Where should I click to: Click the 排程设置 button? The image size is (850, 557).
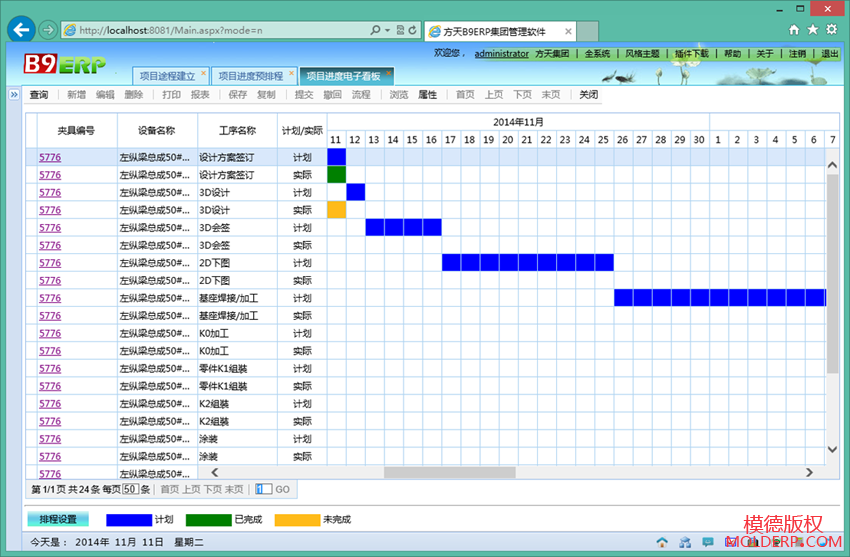point(57,519)
